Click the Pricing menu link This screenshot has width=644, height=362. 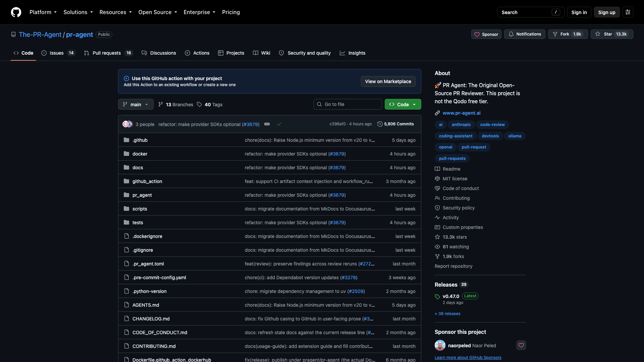tap(231, 12)
